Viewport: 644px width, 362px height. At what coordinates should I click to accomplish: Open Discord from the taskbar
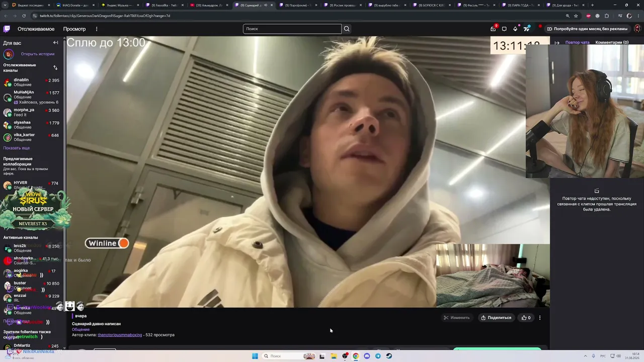[367, 356]
